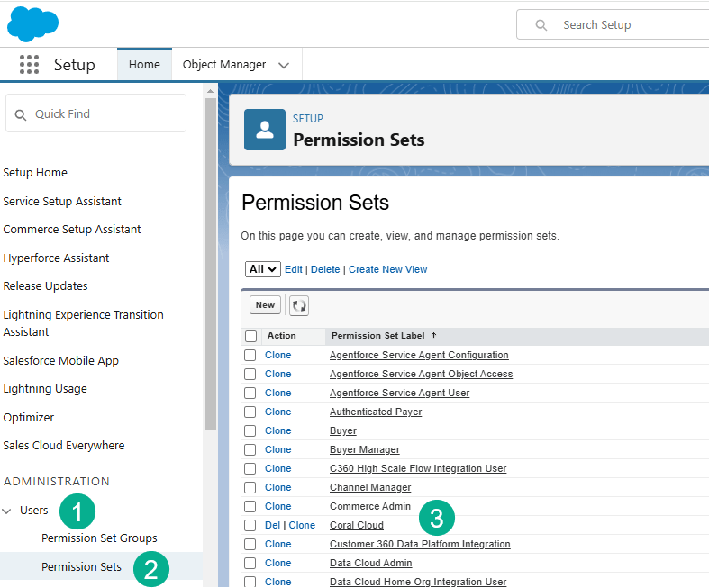709x588 pixels.
Task: Click the sidebar vertical scrollbar
Action: 210,270
